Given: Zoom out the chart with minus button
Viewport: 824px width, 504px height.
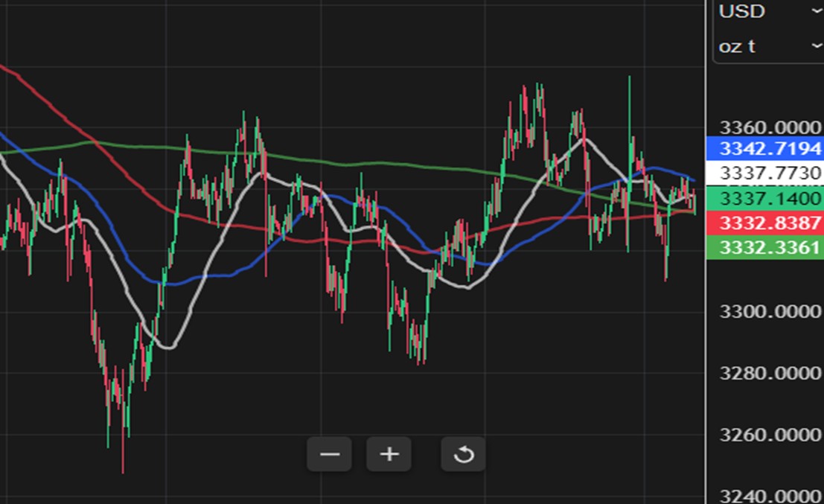Looking at the screenshot, I should click(330, 454).
